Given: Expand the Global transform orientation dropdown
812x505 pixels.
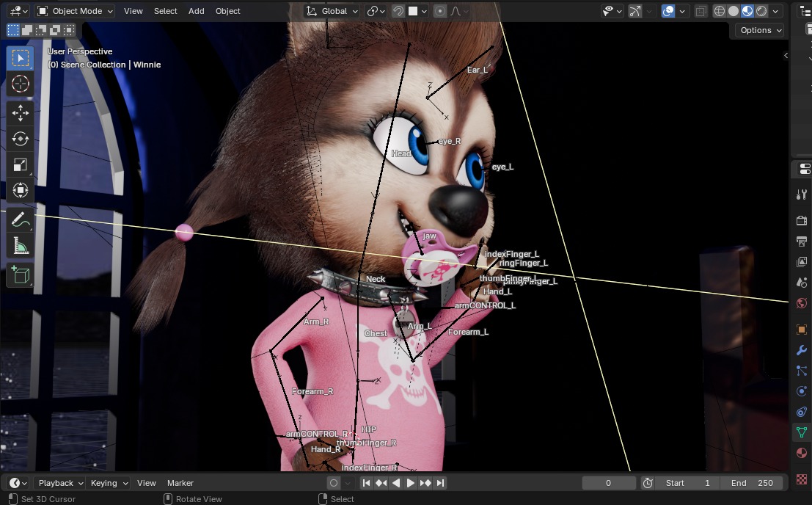Looking at the screenshot, I should [333, 11].
